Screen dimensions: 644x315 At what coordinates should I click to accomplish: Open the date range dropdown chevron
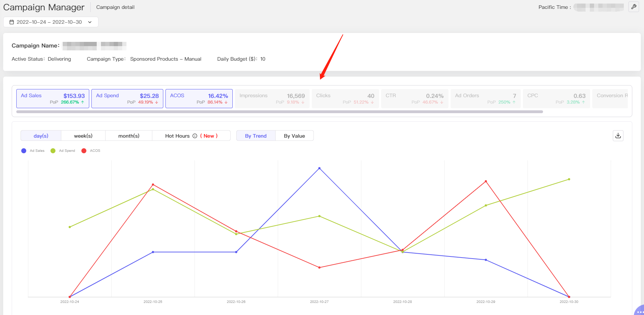pyautogui.click(x=90, y=22)
